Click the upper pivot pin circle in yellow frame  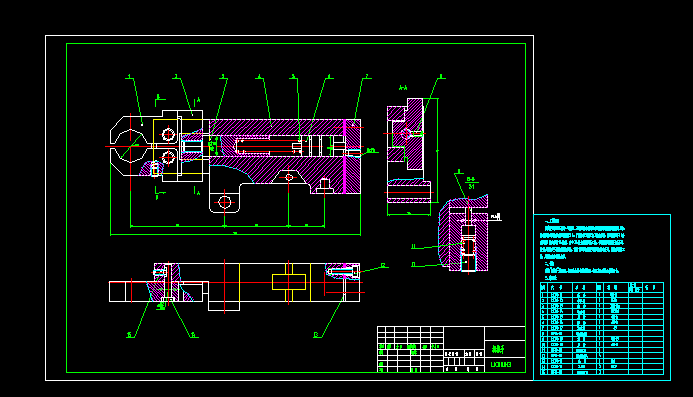[168, 134]
